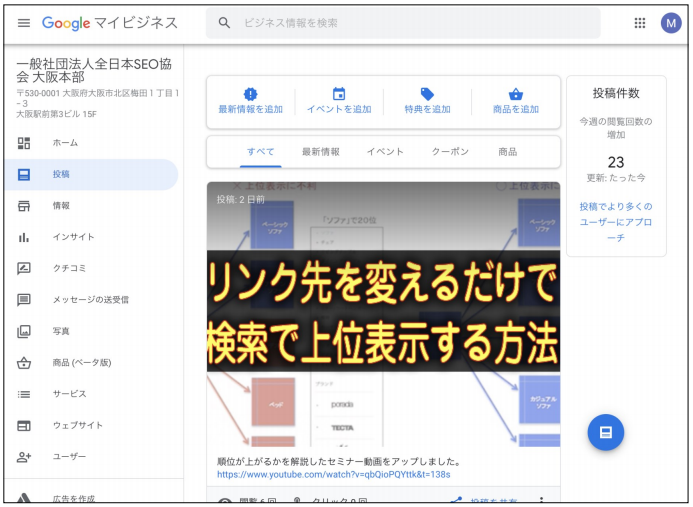Click 商品を追加 button label
Screen dimensions: 693x507
pyautogui.click(x=516, y=109)
